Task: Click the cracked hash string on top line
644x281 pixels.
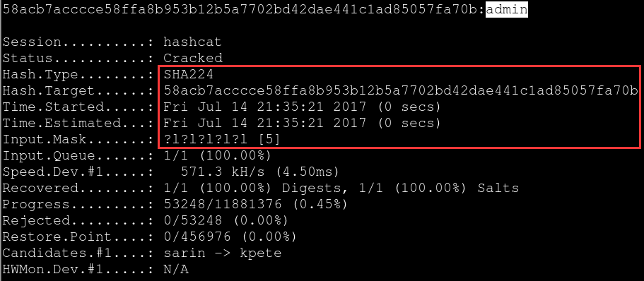Action: pos(240,9)
